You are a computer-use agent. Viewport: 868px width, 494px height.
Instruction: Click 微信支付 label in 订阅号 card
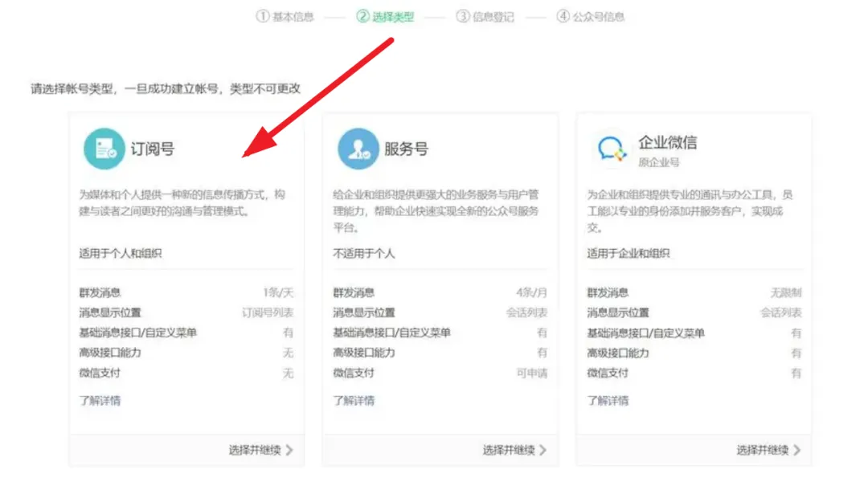point(100,373)
